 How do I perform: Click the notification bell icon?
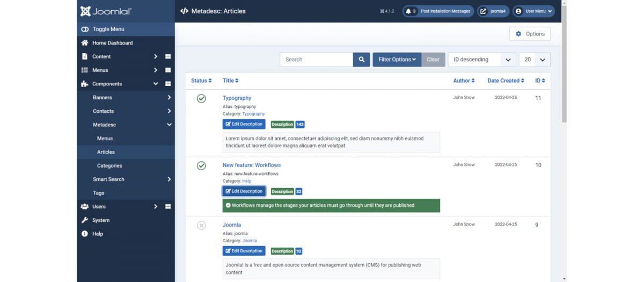click(x=408, y=11)
